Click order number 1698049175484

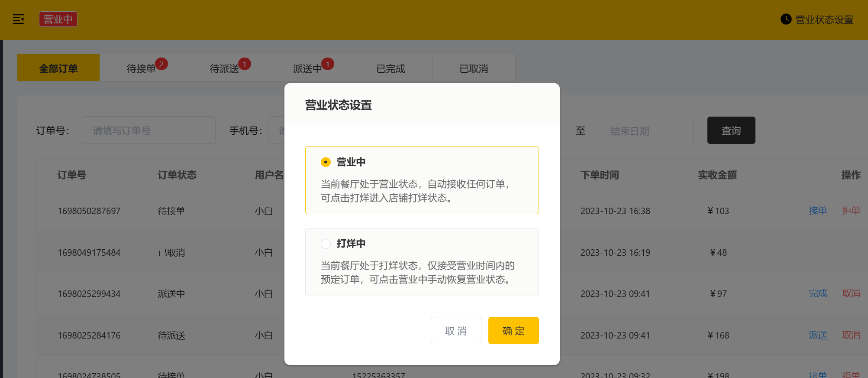[89, 253]
